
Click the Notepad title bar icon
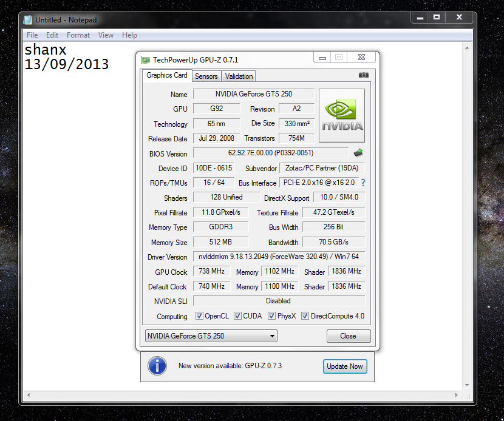(x=28, y=20)
